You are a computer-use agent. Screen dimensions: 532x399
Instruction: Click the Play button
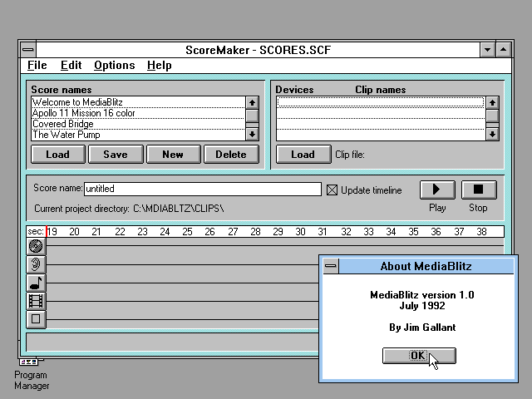[437, 190]
